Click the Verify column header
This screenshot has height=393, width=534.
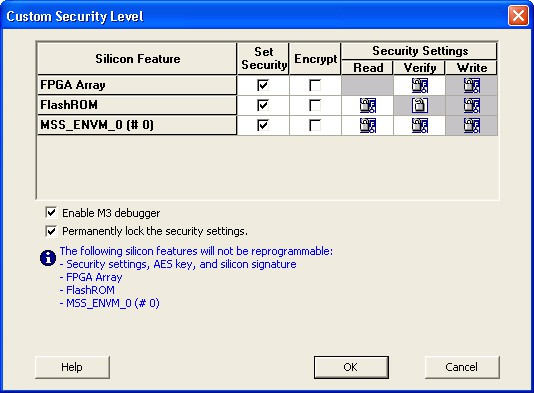tap(420, 68)
